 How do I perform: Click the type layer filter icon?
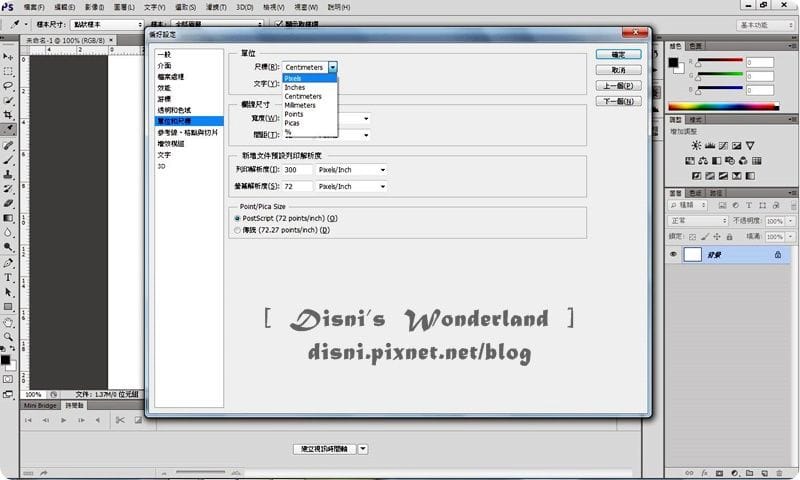(749, 205)
